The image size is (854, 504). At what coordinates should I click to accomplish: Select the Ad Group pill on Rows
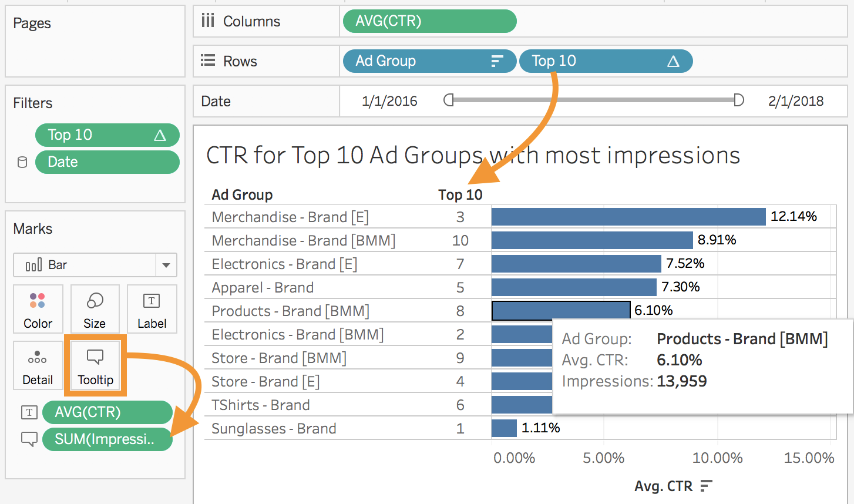pos(430,61)
